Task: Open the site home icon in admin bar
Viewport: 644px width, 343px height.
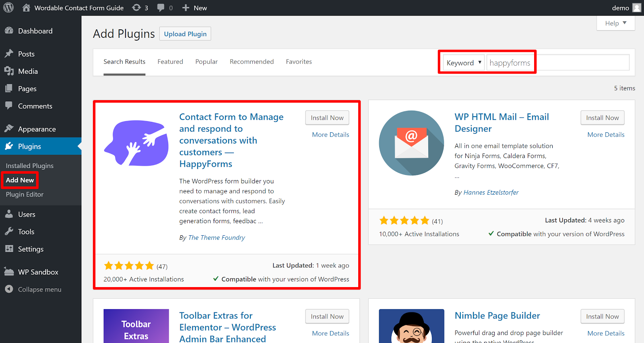Action: tap(26, 8)
